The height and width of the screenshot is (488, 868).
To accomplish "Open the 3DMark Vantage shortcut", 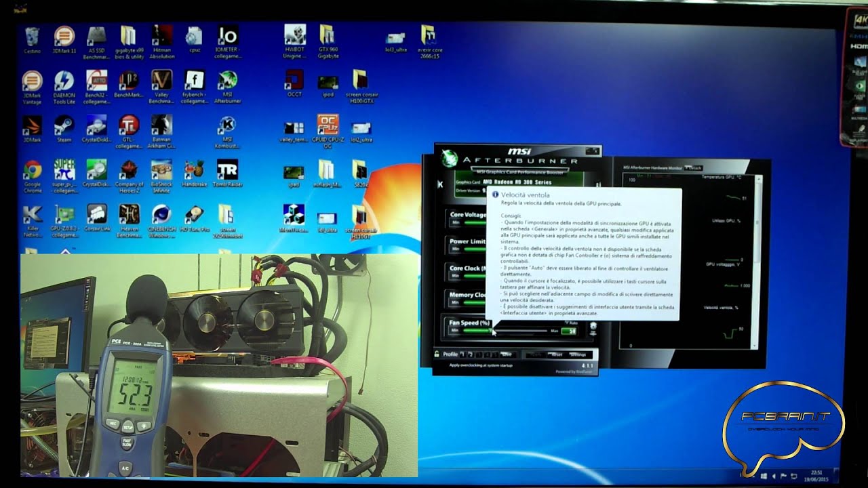I will pos(32,87).
